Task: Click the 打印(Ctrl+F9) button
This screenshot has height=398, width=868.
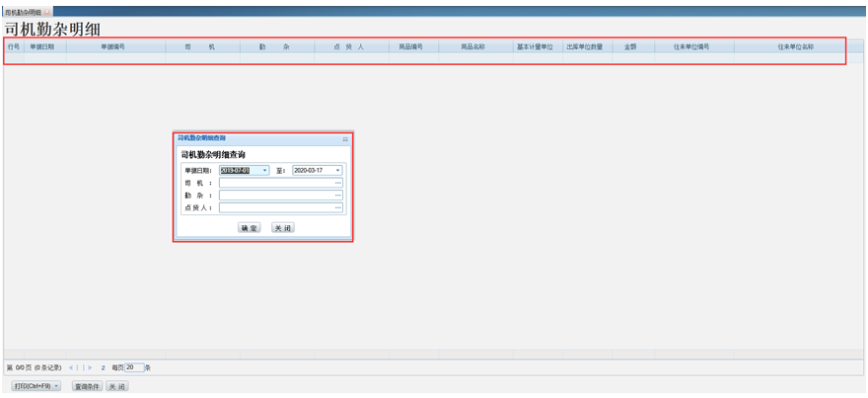Action: 36,386
